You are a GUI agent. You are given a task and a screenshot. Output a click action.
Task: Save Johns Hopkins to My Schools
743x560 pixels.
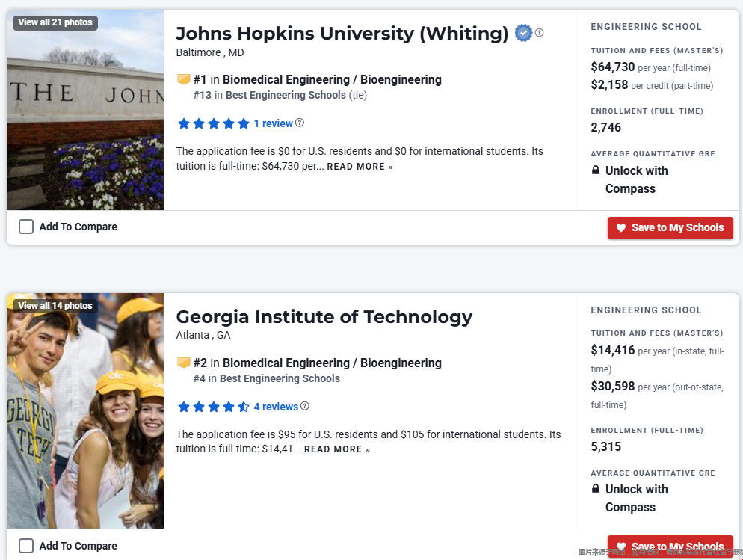pyautogui.click(x=670, y=228)
